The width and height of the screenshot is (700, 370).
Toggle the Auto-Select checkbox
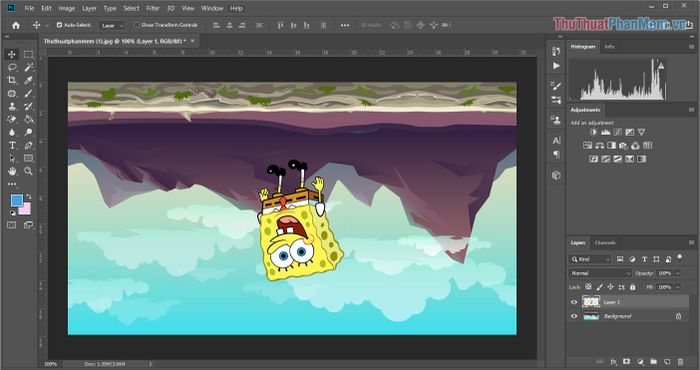pyautogui.click(x=59, y=25)
